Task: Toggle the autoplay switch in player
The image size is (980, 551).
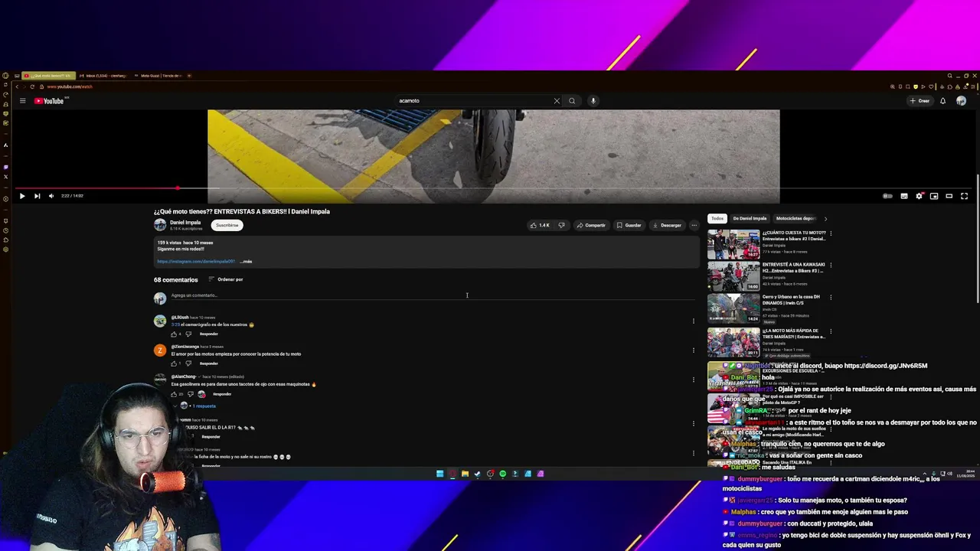Action: (887, 196)
